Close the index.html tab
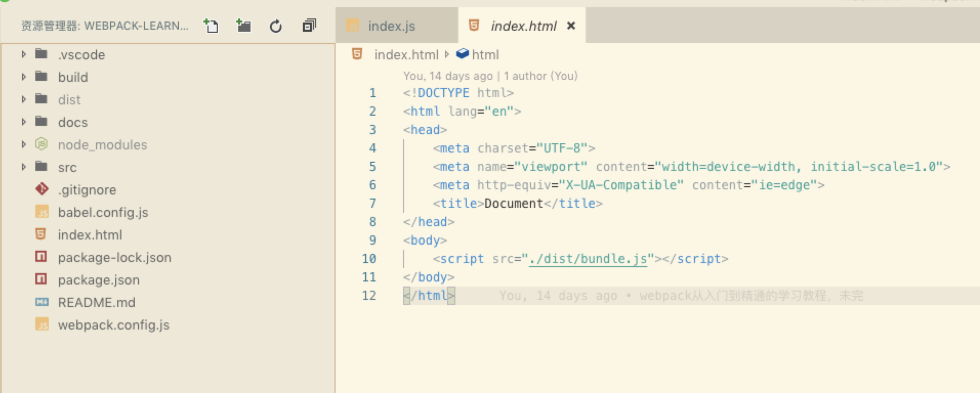This screenshot has width=980, height=393. click(571, 26)
